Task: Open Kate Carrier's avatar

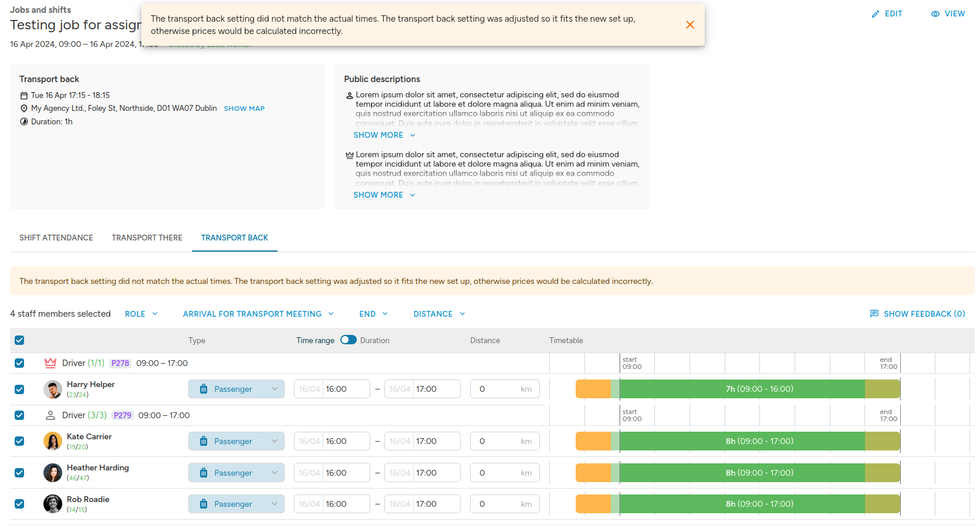Action: (53, 441)
